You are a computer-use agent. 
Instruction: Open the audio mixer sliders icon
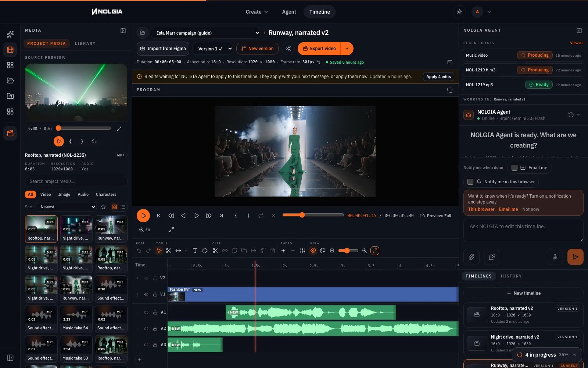pos(302,251)
